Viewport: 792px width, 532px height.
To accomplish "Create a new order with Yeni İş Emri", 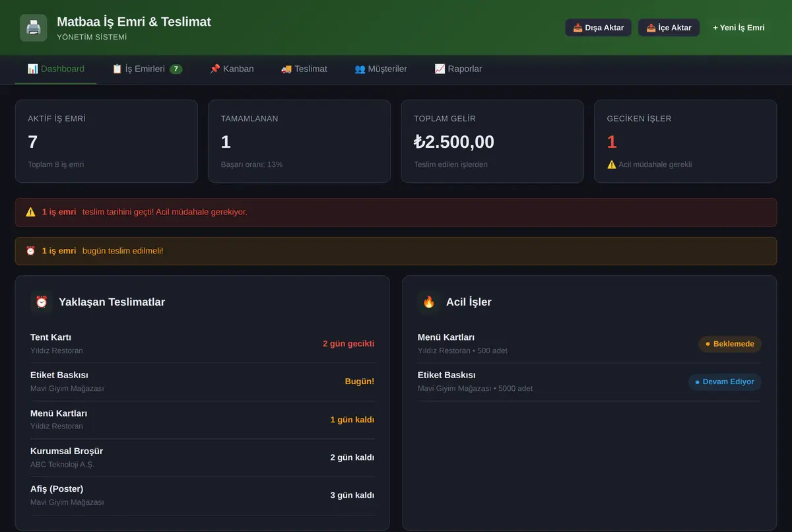I will (x=739, y=28).
